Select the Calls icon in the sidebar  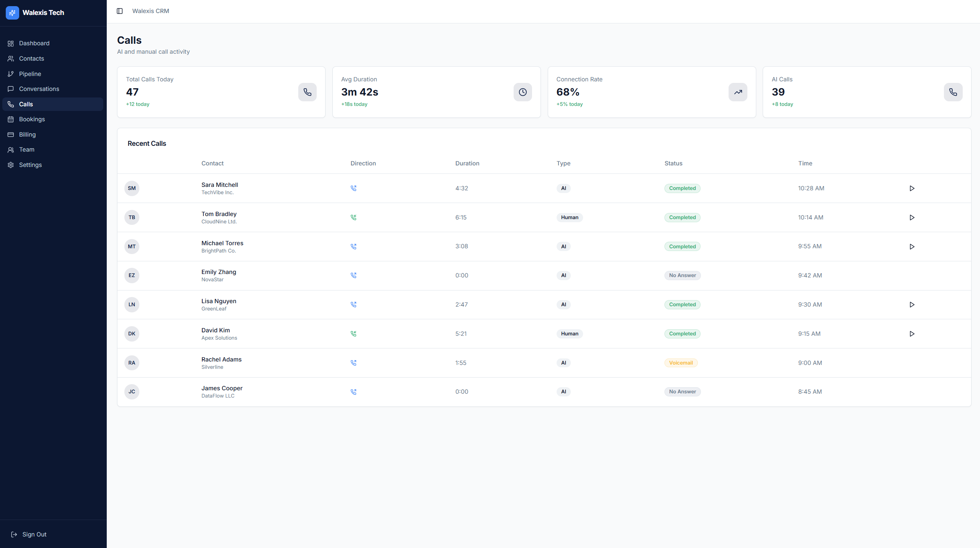(x=11, y=104)
